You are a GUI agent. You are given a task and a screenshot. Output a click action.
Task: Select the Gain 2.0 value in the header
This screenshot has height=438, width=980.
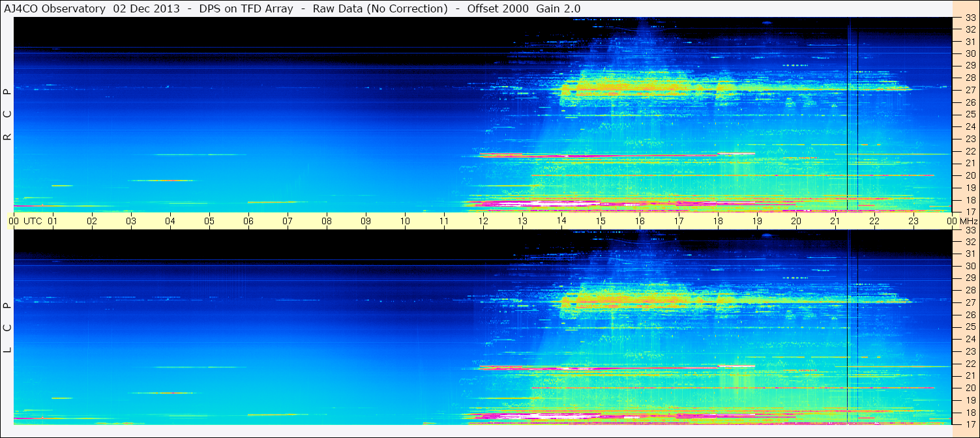click(x=558, y=8)
